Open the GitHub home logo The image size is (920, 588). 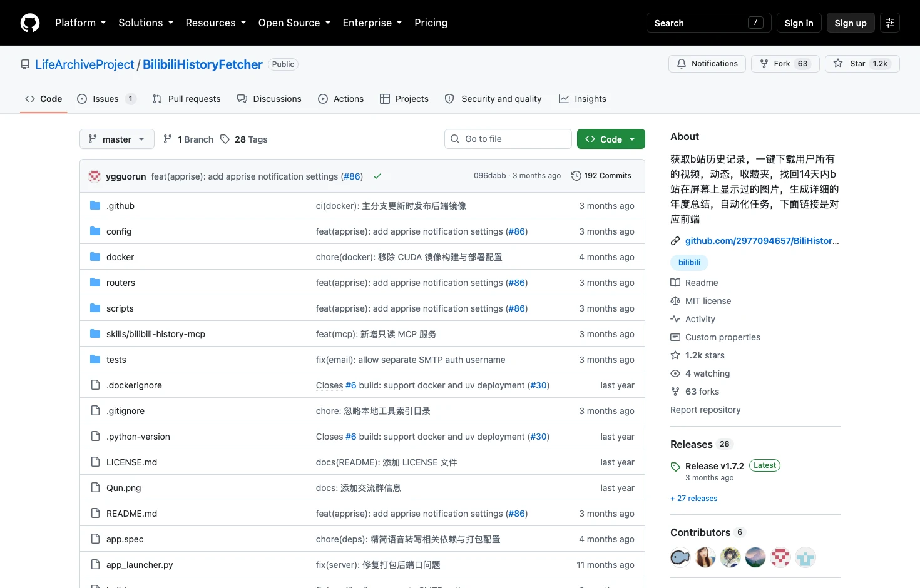click(30, 23)
